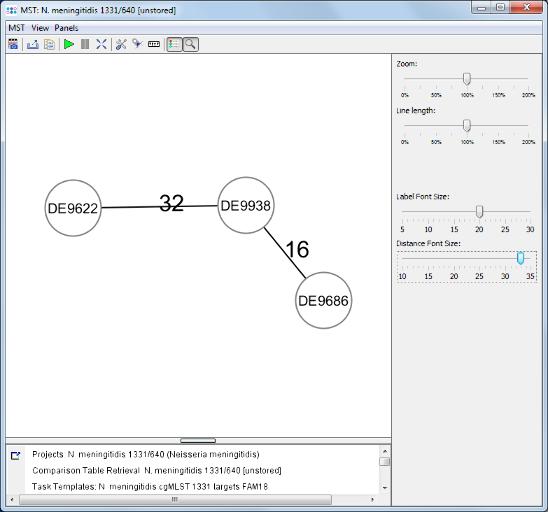Click the distance label 16
Viewport: 548px width, 512px height.
(297, 249)
